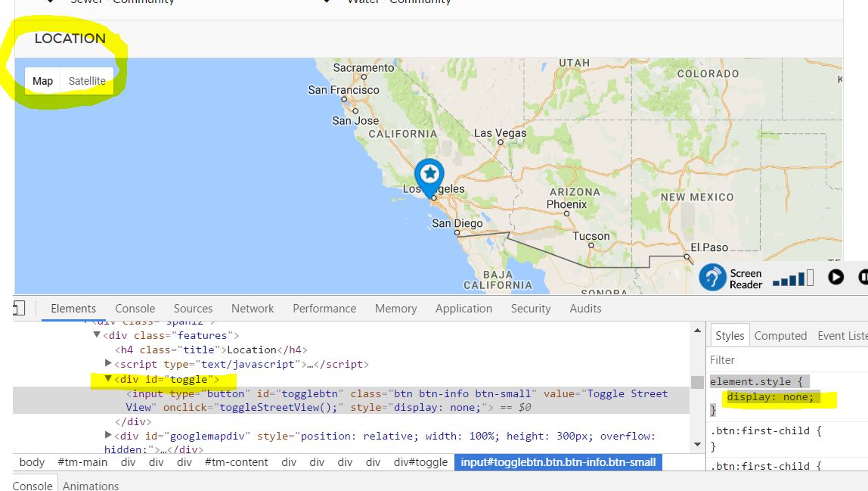Click the LOCATION section heading

click(70, 39)
